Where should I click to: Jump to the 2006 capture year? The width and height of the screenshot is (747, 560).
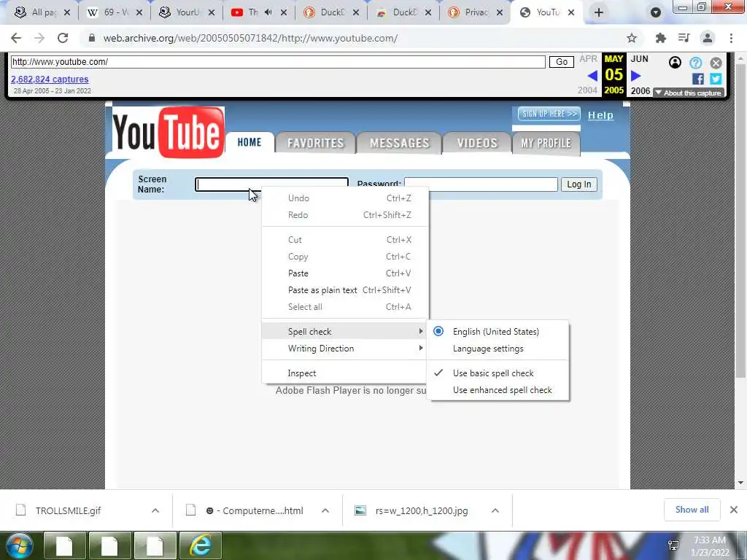pyautogui.click(x=640, y=90)
